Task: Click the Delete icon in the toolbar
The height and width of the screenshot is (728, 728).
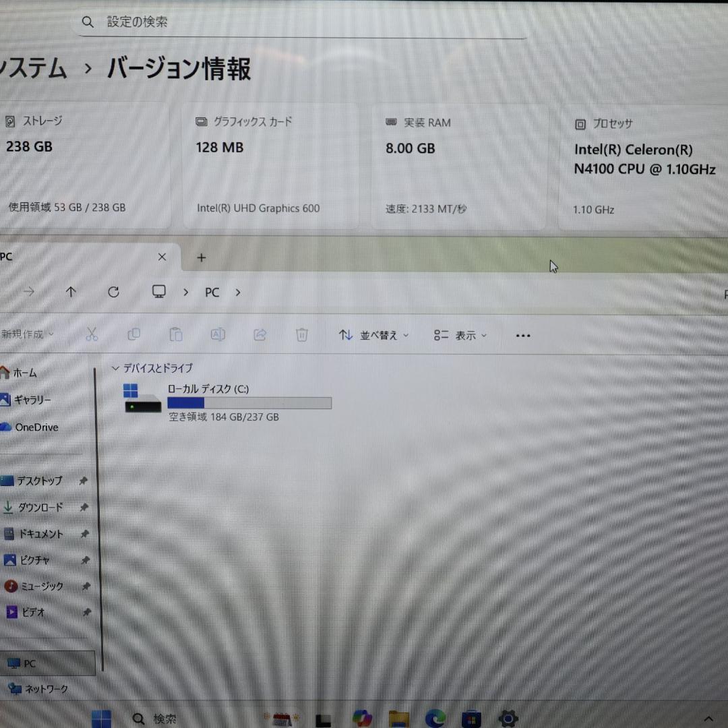Action: point(301,334)
